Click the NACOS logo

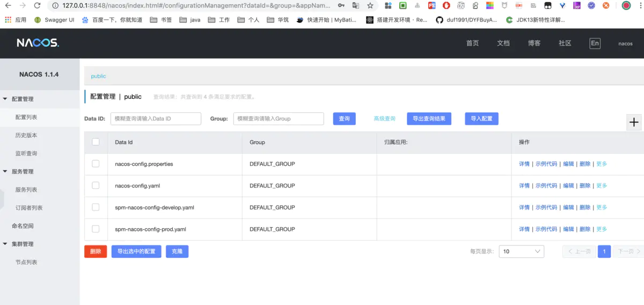click(38, 43)
